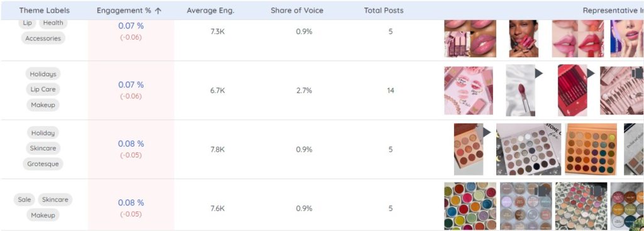
Task: Select the Health theme tag
Action: point(53,23)
